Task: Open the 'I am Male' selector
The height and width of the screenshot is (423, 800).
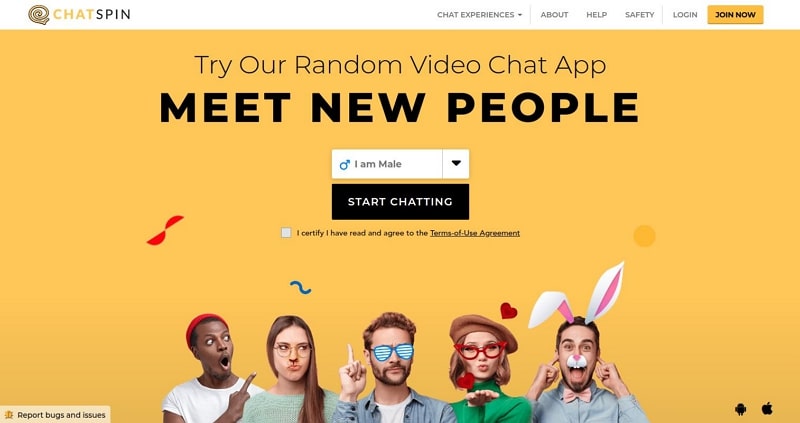Action: [387, 164]
